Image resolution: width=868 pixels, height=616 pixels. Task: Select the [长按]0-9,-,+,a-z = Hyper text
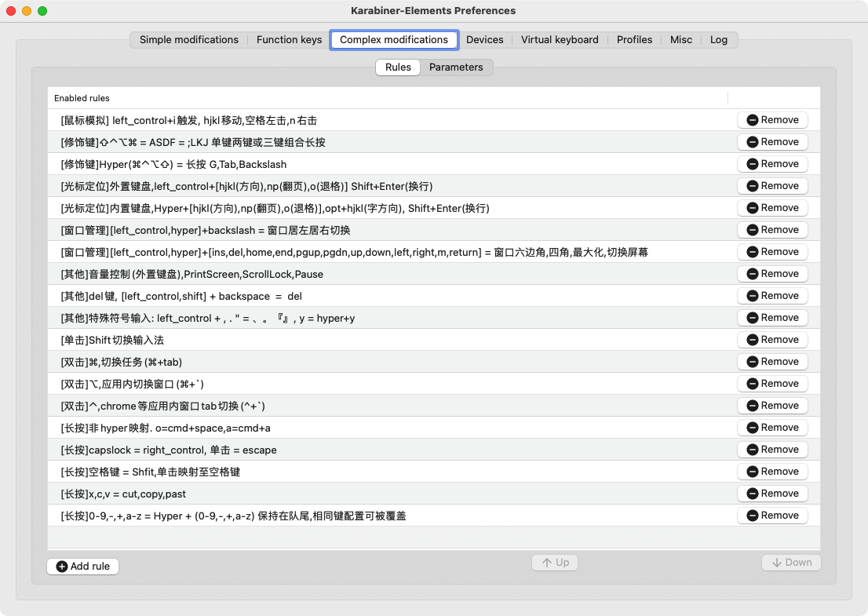[x=233, y=516]
